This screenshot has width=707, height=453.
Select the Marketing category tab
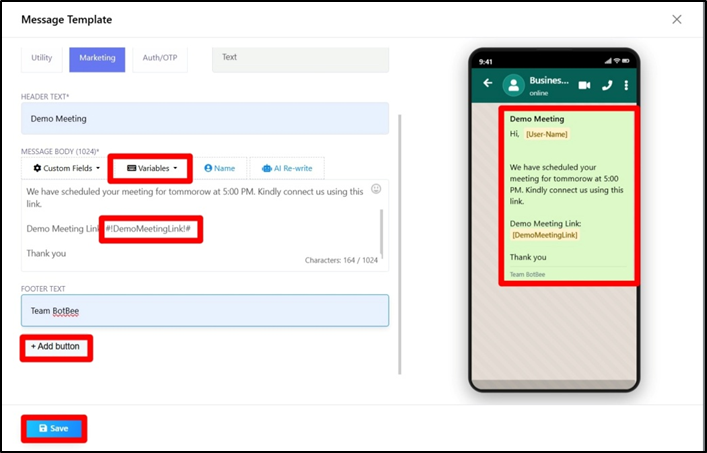[x=97, y=58]
